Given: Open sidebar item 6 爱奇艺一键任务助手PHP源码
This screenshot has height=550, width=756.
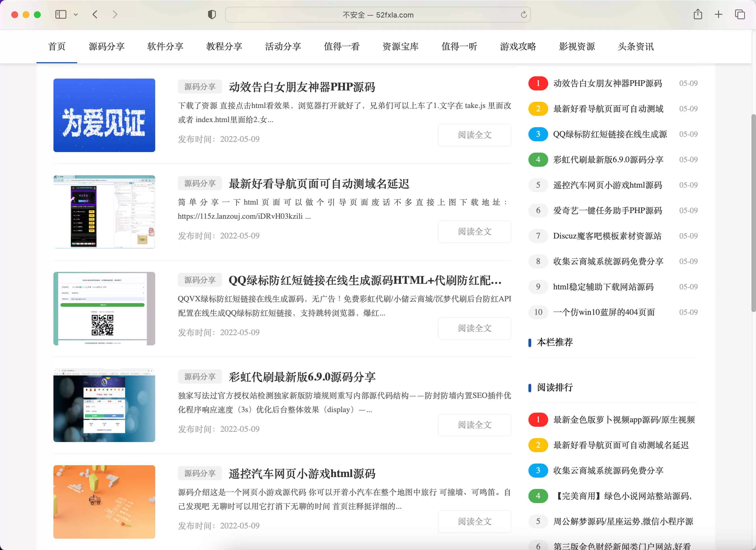Looking at the screenshot, I should click(x=607, y=211).
